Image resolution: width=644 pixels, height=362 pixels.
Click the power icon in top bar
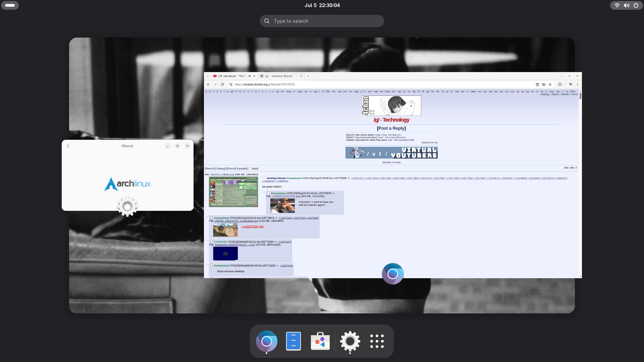[636, 5]
